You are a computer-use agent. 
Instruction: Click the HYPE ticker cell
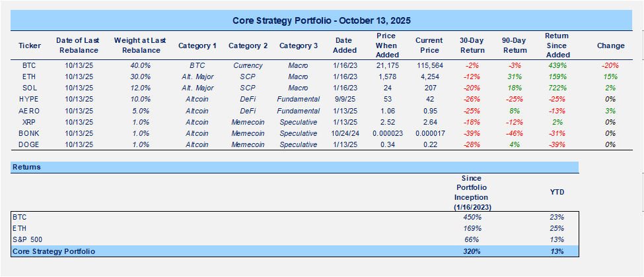pos(29,99)
